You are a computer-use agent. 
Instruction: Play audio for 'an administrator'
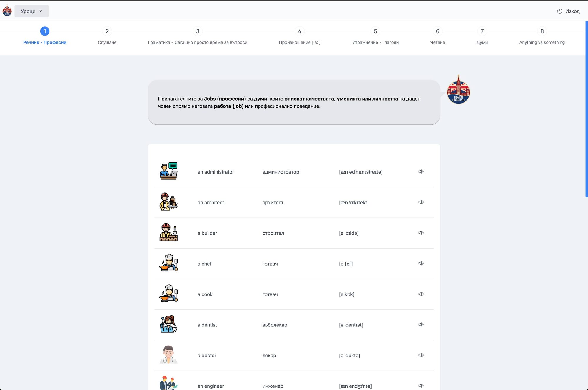tap(421, 171)
